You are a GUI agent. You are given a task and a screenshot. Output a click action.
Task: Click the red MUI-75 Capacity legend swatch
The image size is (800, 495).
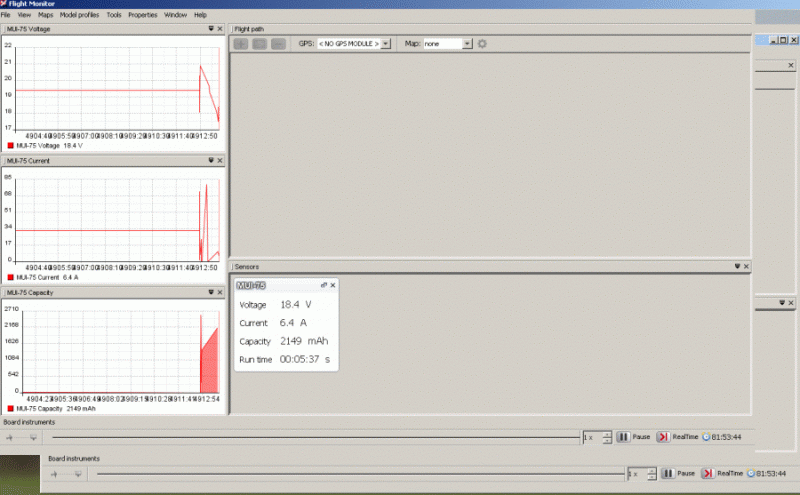10,409
